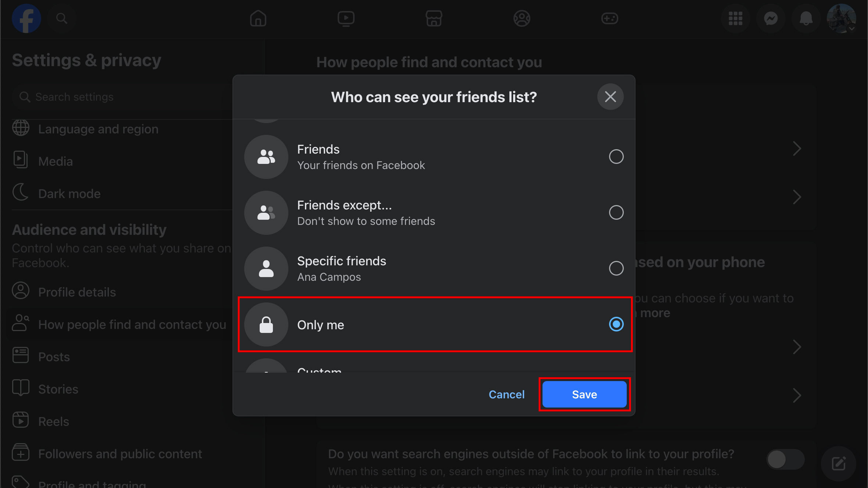The width and height of the screenshot is (868, 488).
Task: Click the Facebook logo icon
Action: (26, 18)
